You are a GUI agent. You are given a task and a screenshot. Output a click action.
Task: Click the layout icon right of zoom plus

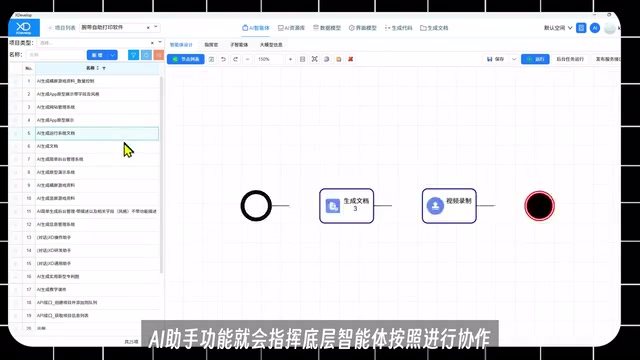[x=302, y=59]
